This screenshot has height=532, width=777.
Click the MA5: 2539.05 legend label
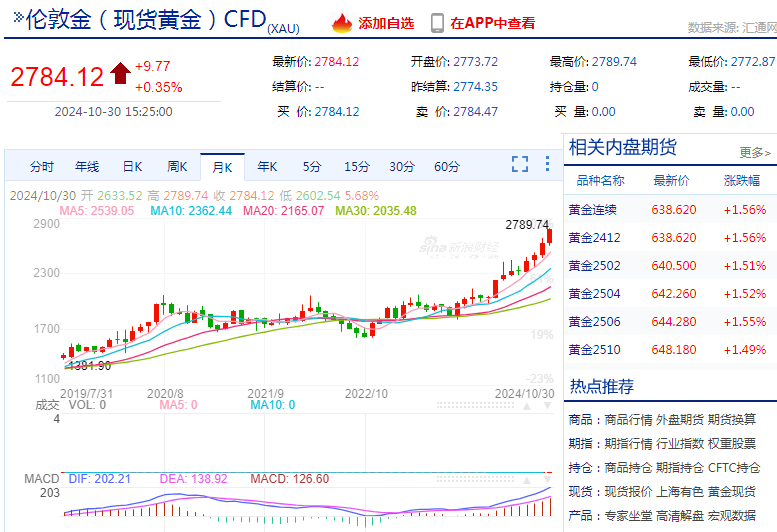click(97, 211)
